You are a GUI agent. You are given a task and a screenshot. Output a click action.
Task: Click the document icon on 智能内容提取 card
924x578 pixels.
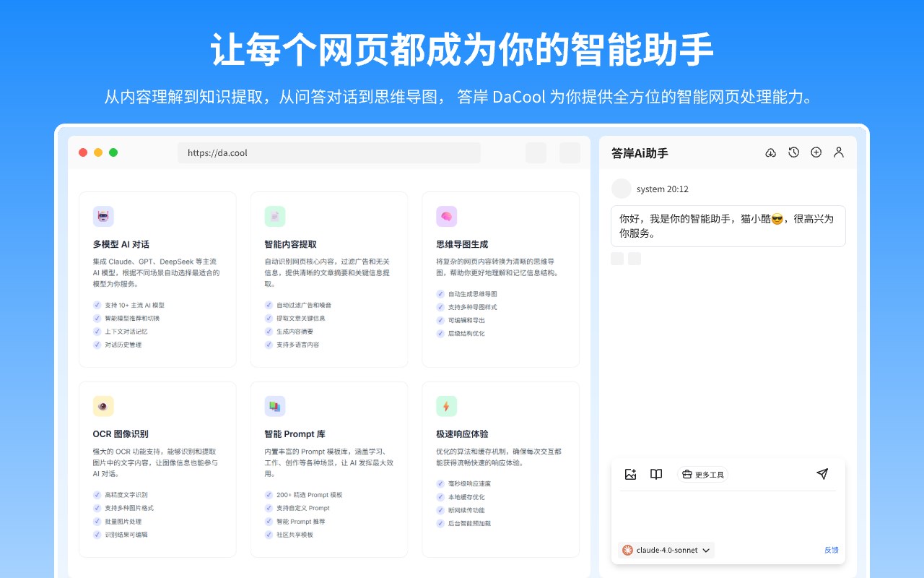[275, 217]
